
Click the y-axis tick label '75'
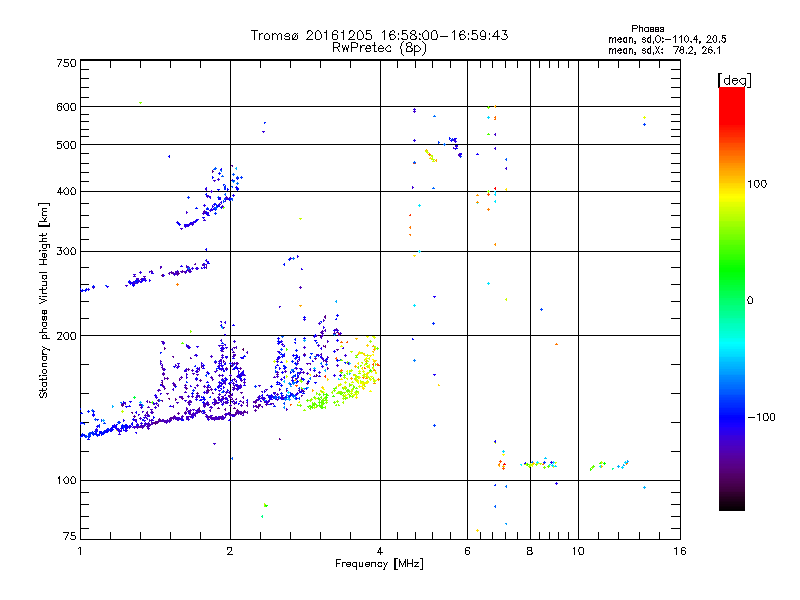point(70,536)
